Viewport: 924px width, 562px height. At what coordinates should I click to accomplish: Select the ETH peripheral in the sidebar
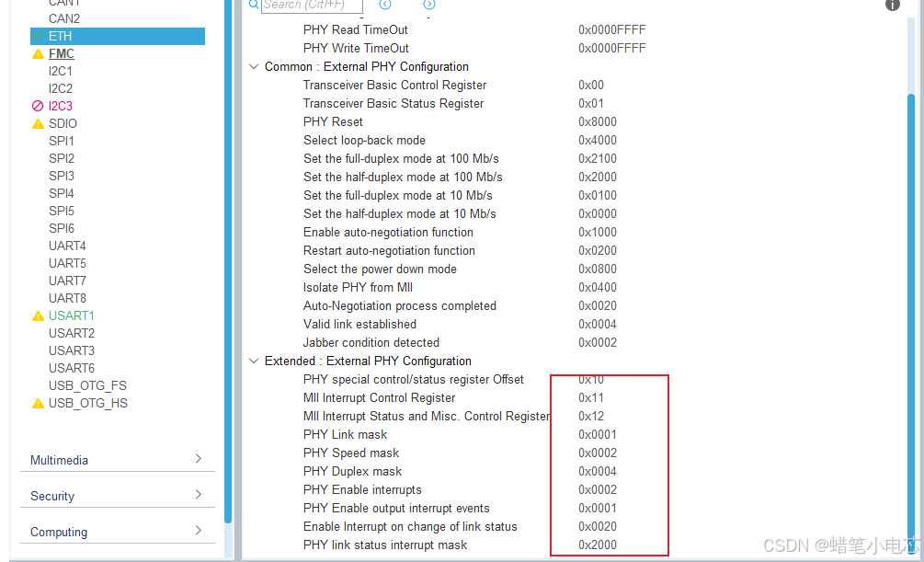(60, 36)
